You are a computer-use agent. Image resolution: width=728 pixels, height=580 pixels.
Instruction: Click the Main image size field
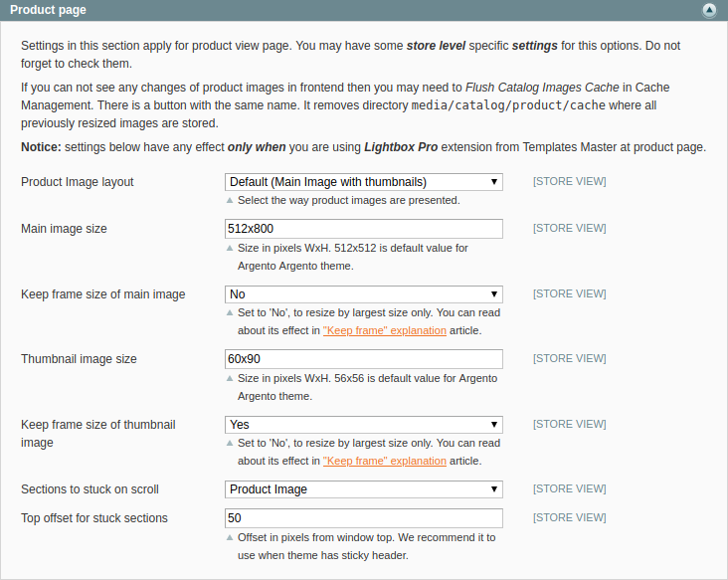[364, 229]
